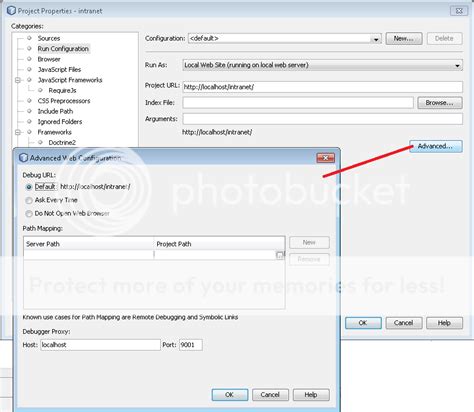
Task: Focus Index File field
Action: [x=298, y=103]
